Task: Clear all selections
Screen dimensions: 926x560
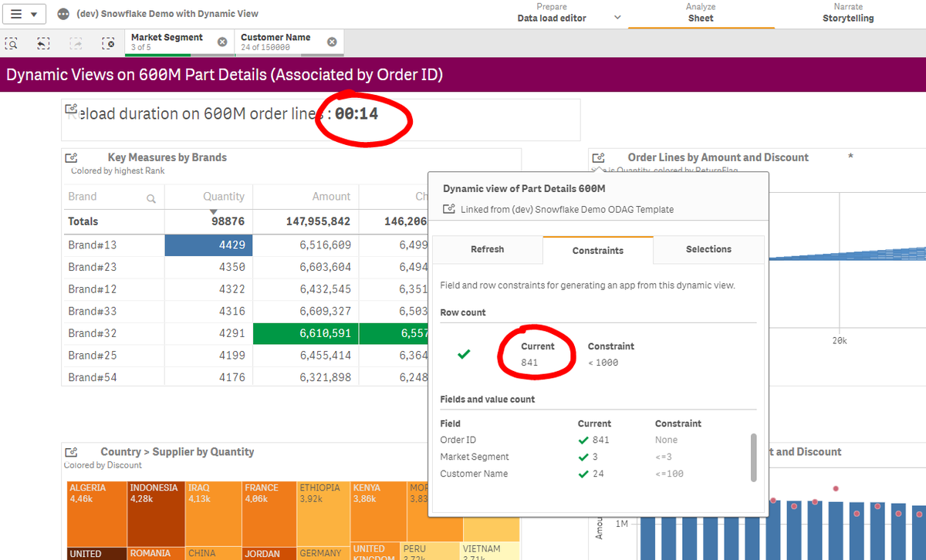Action: pos(108,43)
